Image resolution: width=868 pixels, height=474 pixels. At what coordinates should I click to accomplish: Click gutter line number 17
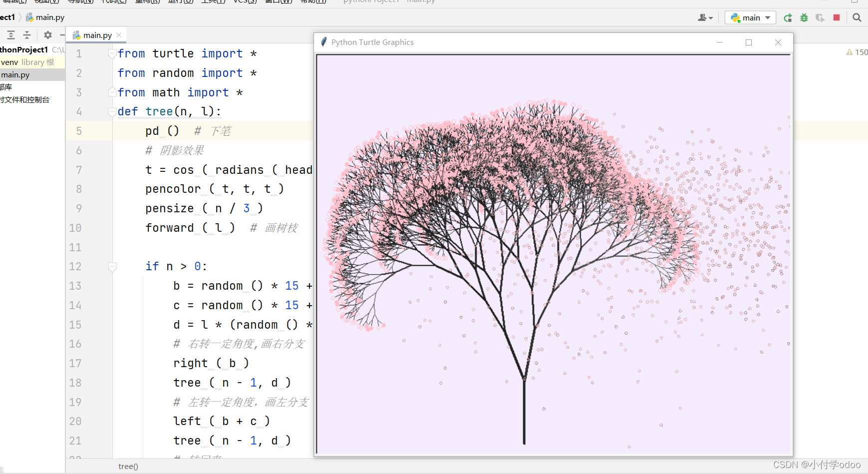pos(75,364)
